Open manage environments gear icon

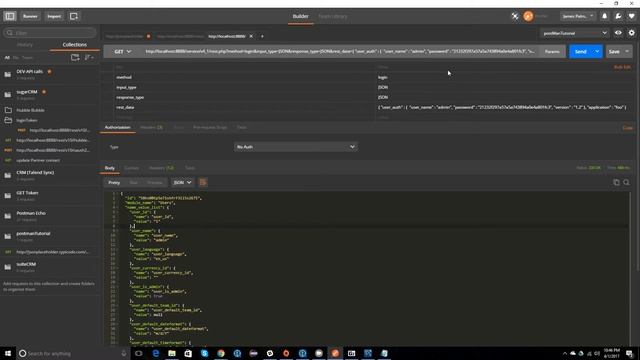[631, 33]
